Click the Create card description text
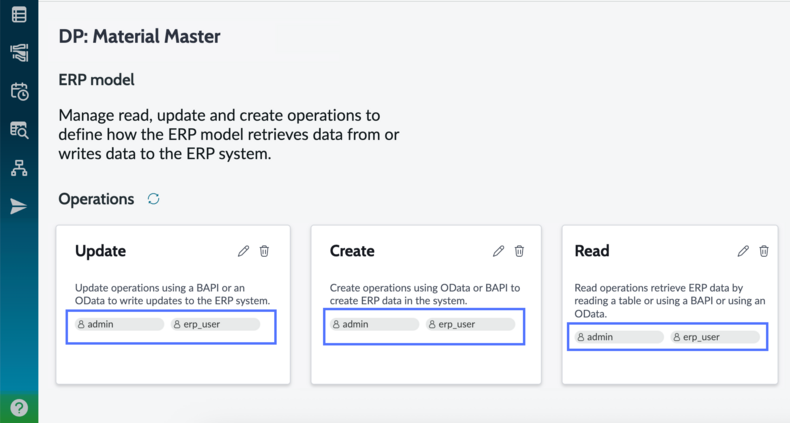The height and width of the screenshot is (423, 790). 425,294
